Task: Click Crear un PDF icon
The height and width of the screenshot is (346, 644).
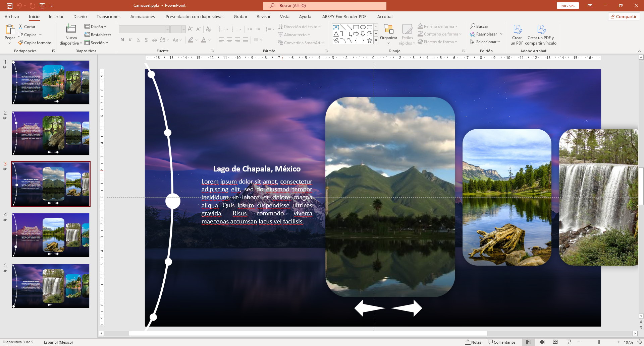Action: (517, 30)
